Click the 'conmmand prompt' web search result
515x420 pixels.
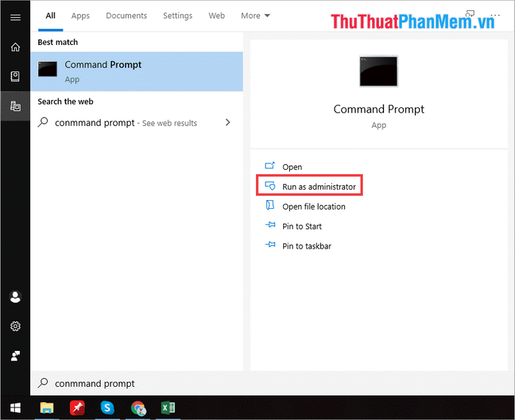[137, 123]
